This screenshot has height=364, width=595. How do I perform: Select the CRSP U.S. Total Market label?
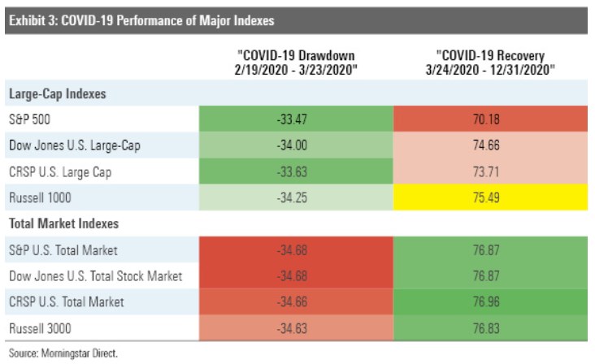(x=67, y=302)
